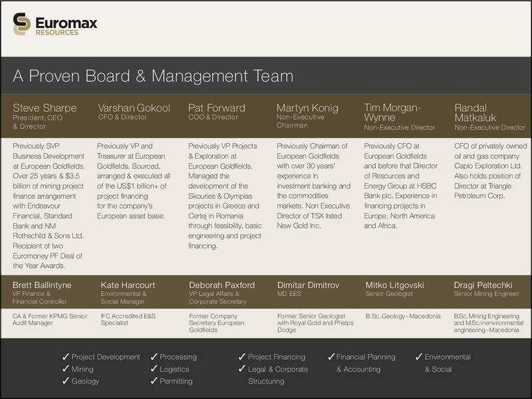The image size is (532, 399).
Task: Click the Euromax Resources logo icon
Action: (22, 24)
